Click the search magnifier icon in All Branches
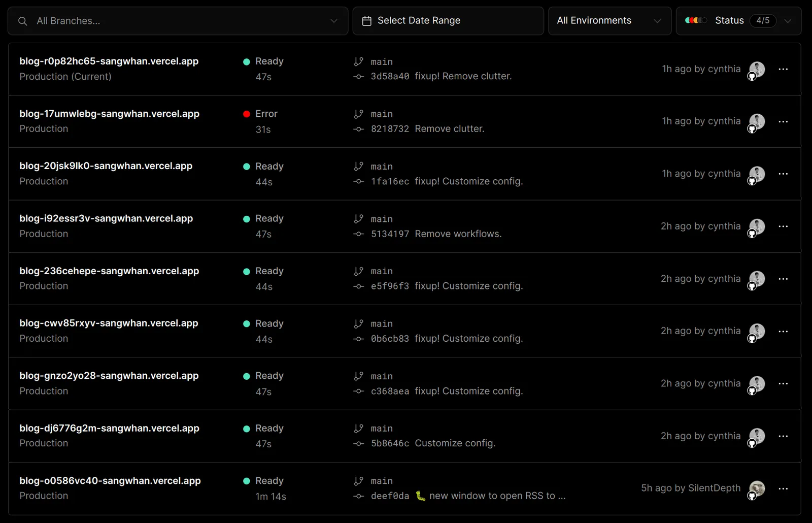Image resolution: width=812 pixels, height=523 pixels. coord(22,21)
